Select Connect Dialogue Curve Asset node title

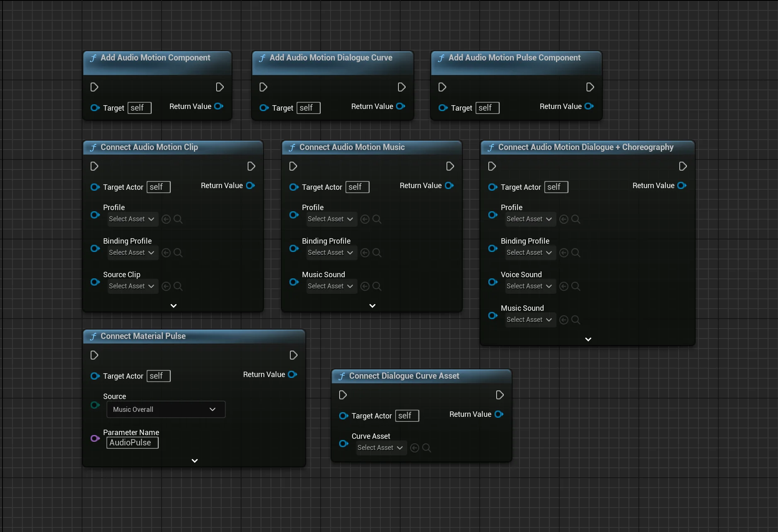pyautogui.click(x=404, y=376)
